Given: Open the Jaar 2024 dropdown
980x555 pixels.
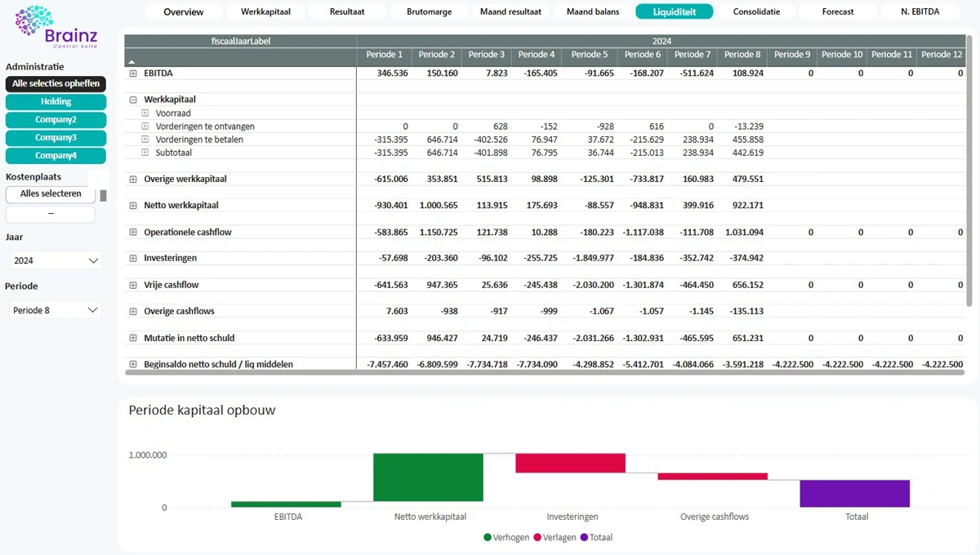Looking at the screenshot, I should 56,260.
